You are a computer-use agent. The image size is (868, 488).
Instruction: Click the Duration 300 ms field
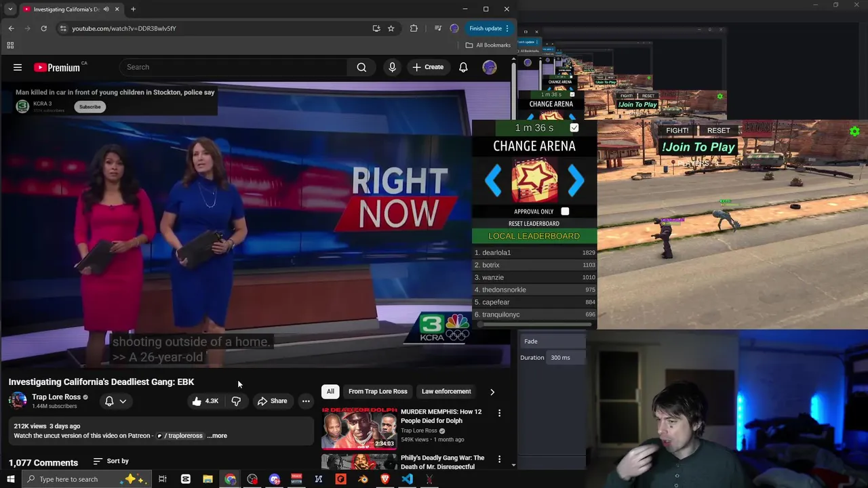(567, 357)
